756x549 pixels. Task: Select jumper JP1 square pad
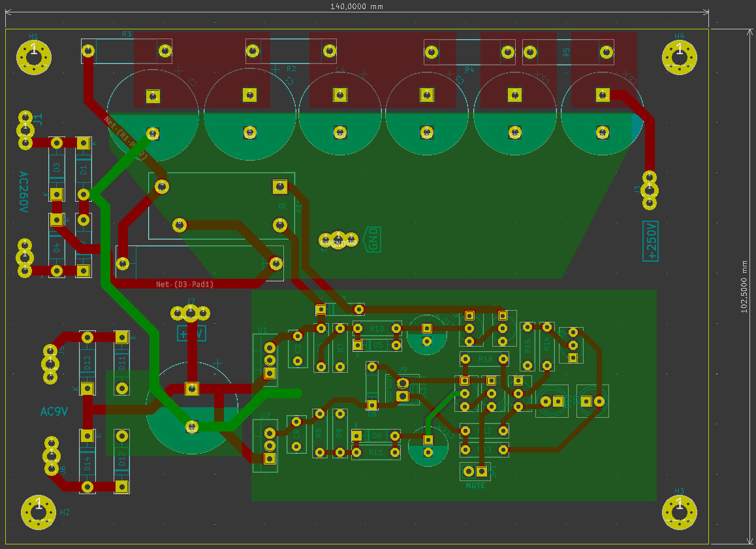(481, 471)
